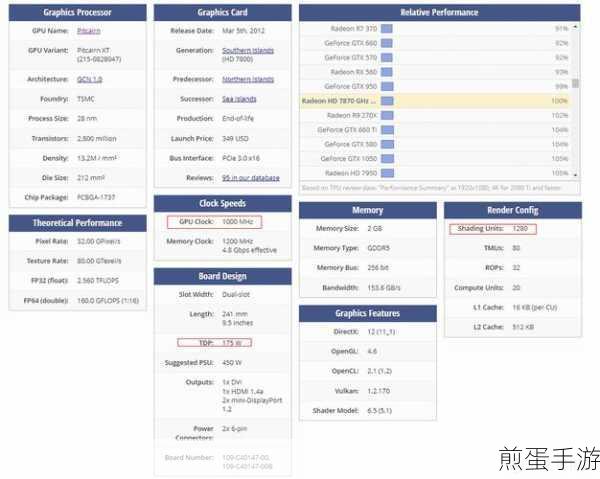Click the '212 mm²' die size value
The width and height of the screenshot is (600, 479).
point(91,178)
